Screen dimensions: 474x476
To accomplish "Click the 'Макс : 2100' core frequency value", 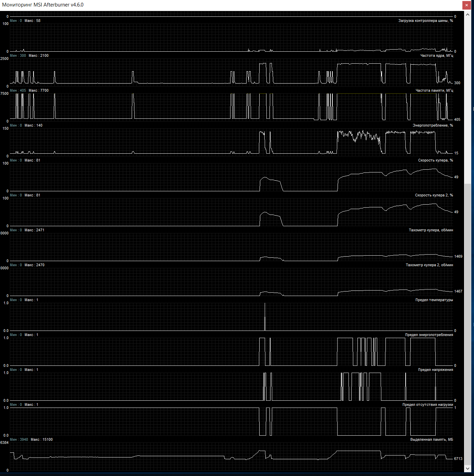I will [x=39, y=55].
